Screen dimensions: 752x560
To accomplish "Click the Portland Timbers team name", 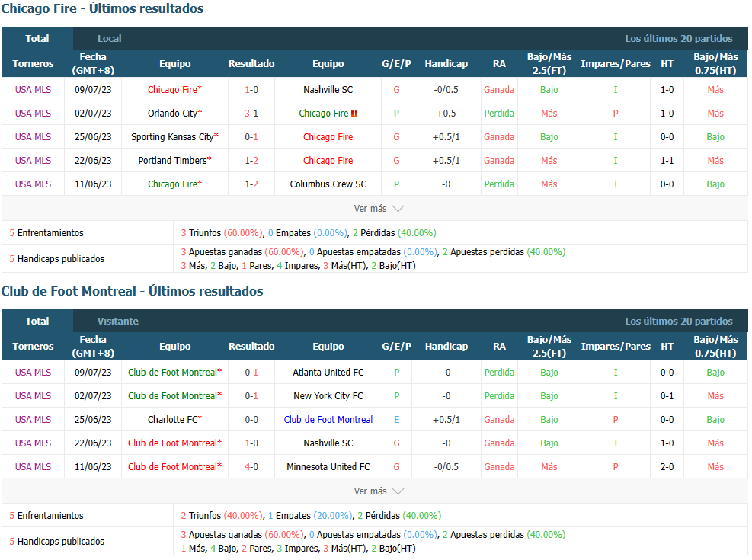I will pyautogui.click(x=172, y=160).
